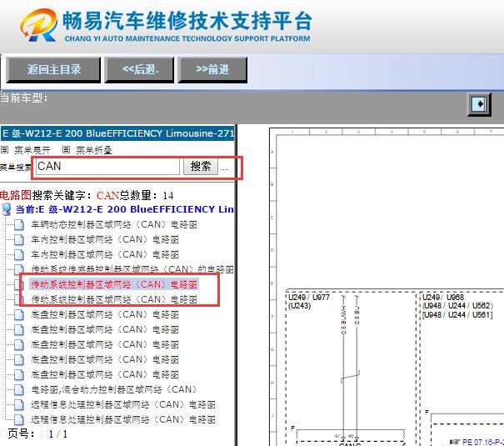Image resolution: width=504 pixels, height=446 pixels.
Task: Open 菜单展开 to expand the menu
Action: pyautogui.click(x=32, y=150)
